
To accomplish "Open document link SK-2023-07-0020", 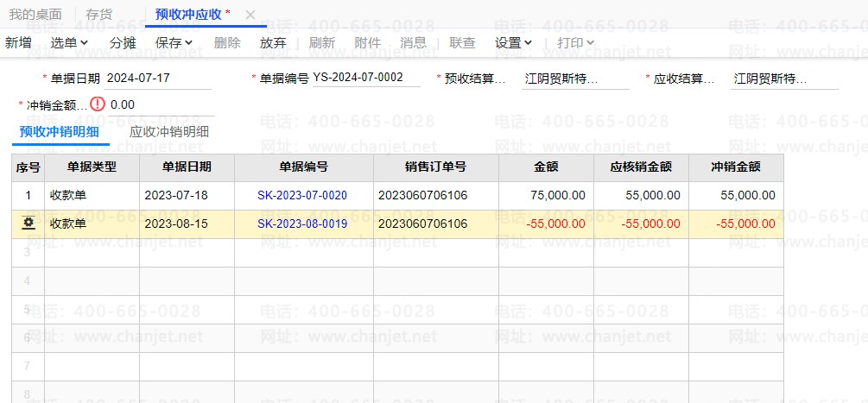I will (302, 195).
